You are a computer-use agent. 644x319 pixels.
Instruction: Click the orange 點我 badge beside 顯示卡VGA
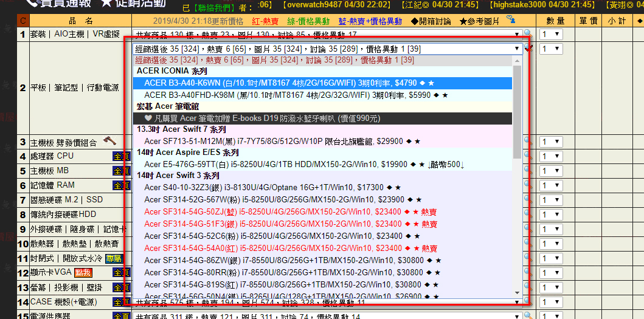coord(83,273)
